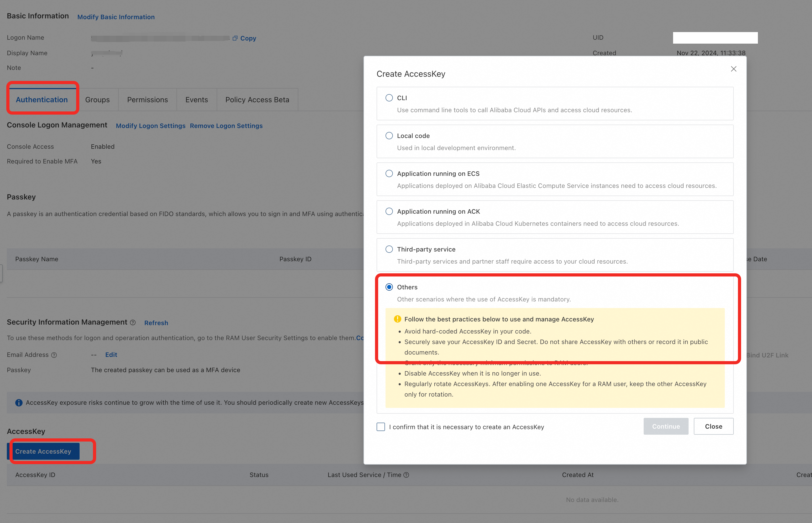Click Modify Basic Information link
The width and height of the screenshot is (812, 523).
point(116,17)
